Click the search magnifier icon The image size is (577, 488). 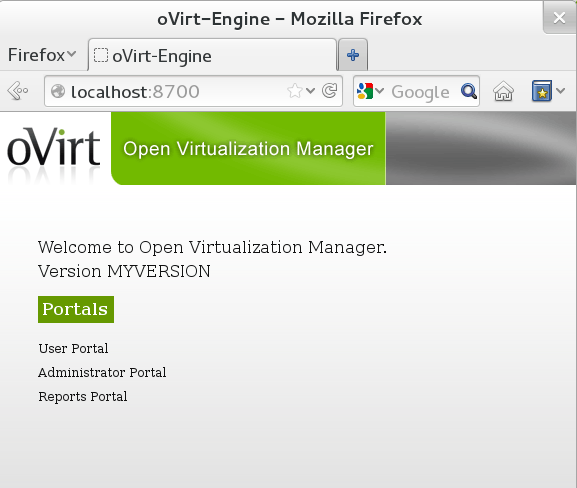coord(469,91)
